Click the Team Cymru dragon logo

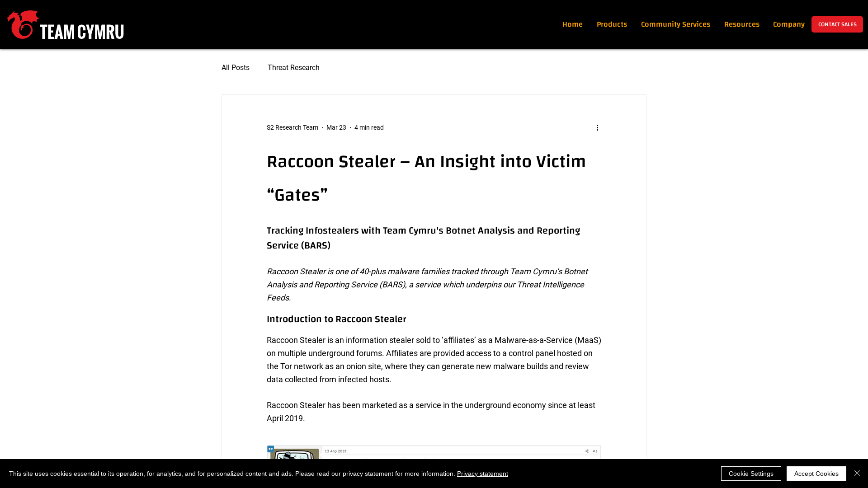(x=23, y=24)
